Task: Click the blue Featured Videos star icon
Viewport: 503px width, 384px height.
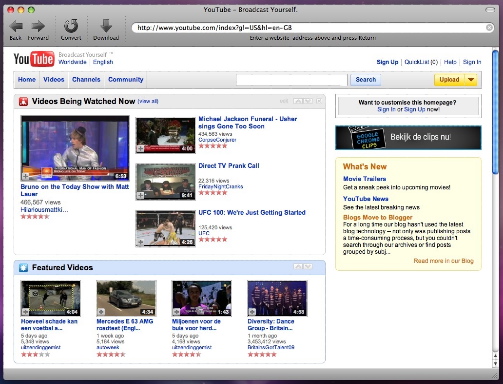Action: click(x=23, y=267)
